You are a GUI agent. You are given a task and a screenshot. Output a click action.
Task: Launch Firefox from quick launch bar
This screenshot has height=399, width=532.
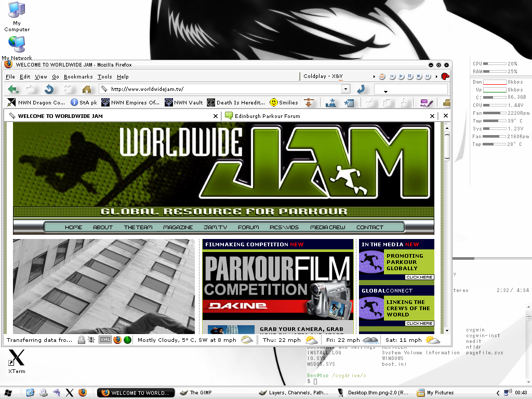(83, 393)
